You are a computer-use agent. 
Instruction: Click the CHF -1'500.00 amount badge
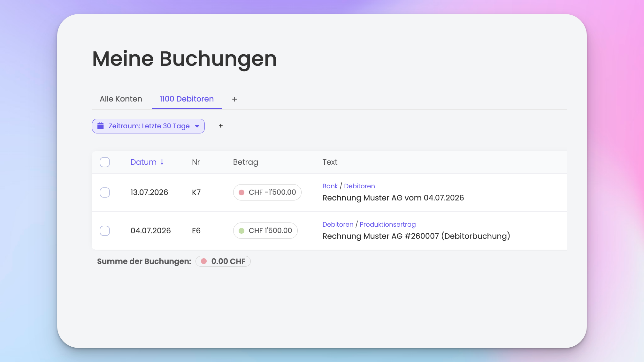click(x=267, y=192)
